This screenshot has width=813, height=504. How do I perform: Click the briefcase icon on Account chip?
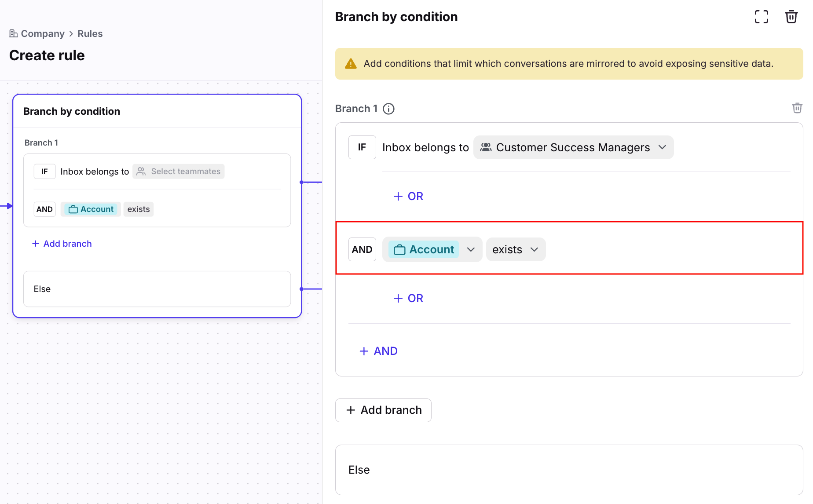click(x=399, y=250)
